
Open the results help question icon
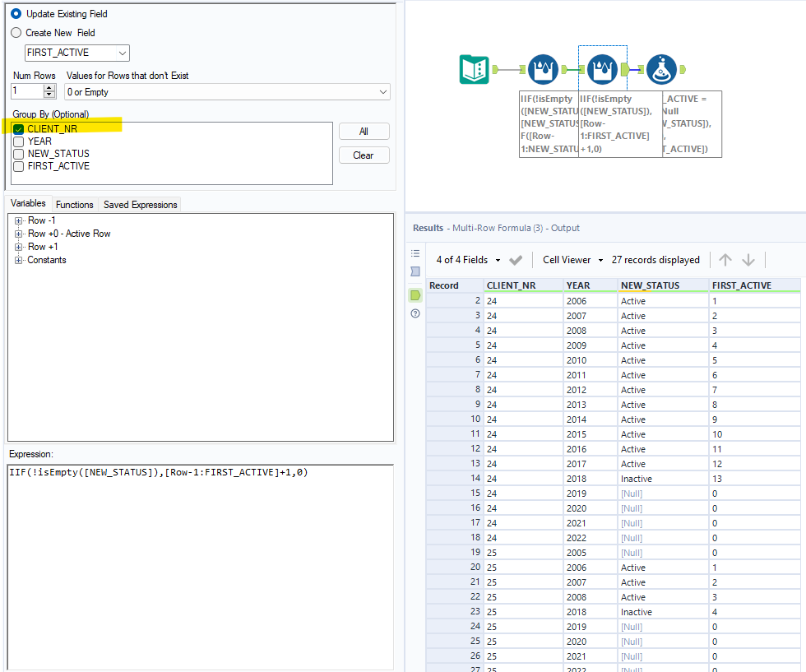(x=415, y=313)
